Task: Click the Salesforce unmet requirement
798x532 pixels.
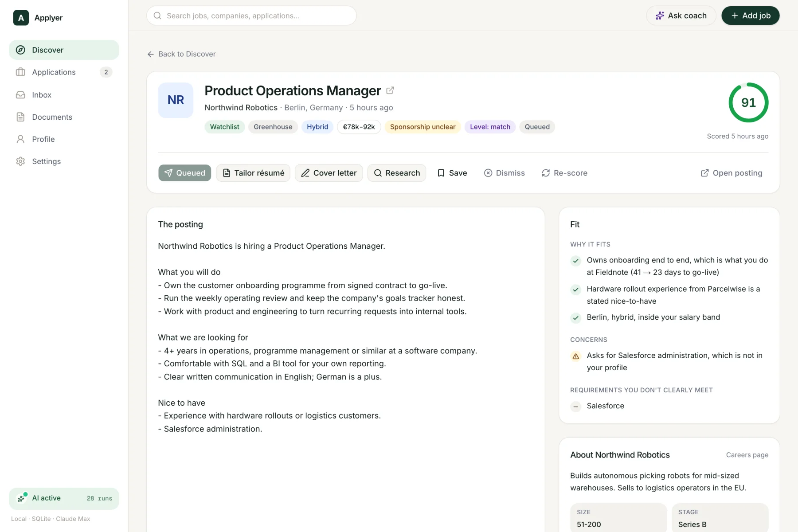Action: [x=605, y=406]
